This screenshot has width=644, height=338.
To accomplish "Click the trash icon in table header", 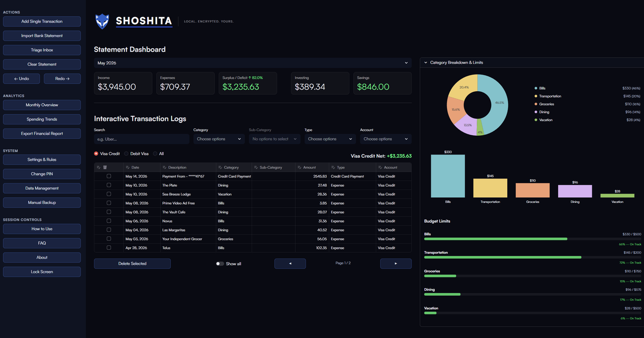I will click(105, 167).
